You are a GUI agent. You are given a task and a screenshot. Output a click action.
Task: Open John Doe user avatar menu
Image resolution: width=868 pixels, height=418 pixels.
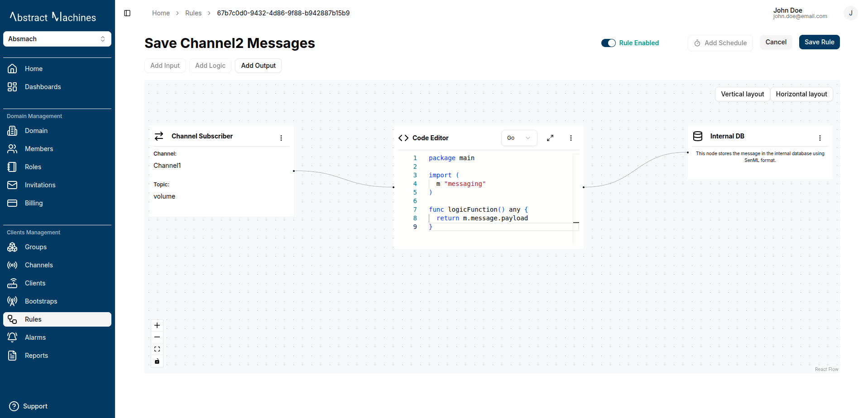click(850, 13)
